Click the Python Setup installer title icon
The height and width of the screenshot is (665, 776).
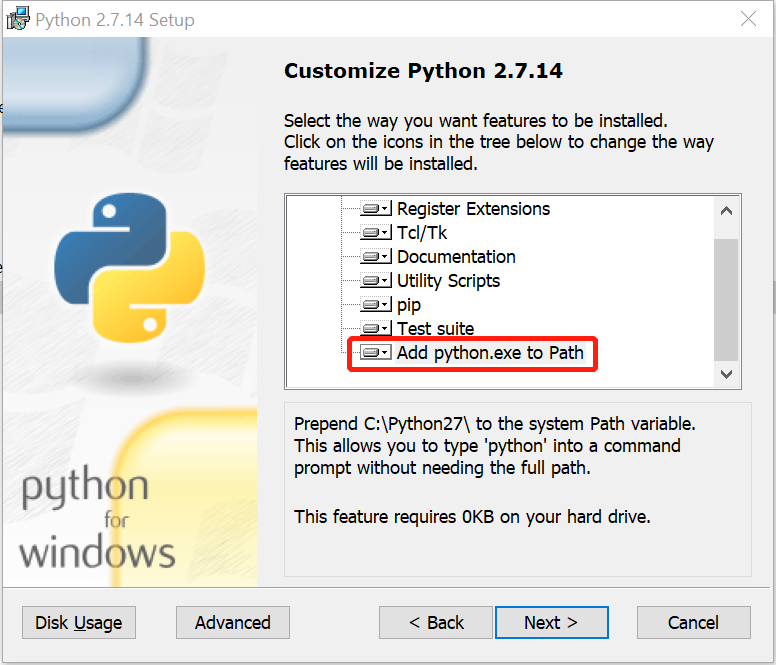point(18,19)
